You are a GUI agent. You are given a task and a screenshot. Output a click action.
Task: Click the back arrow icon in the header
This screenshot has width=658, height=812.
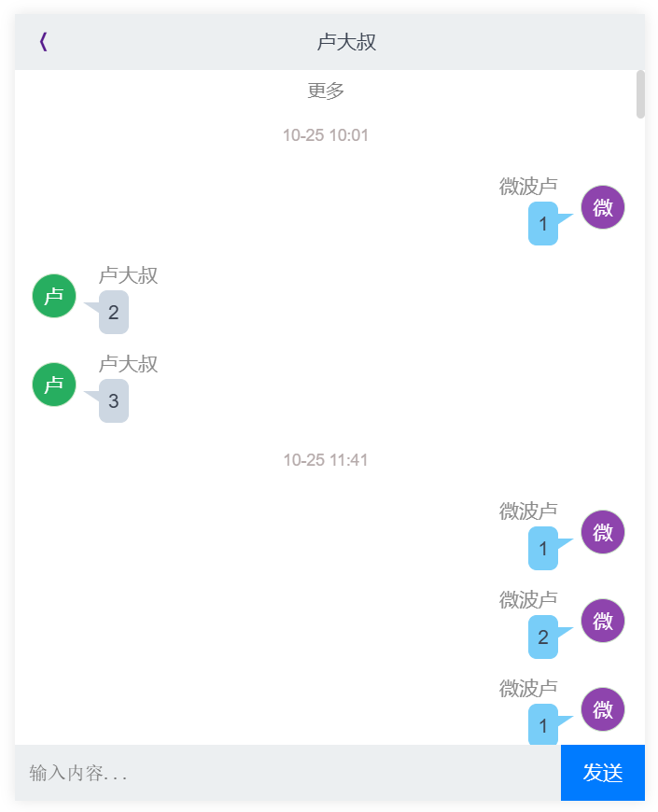(x=43, y=42)
